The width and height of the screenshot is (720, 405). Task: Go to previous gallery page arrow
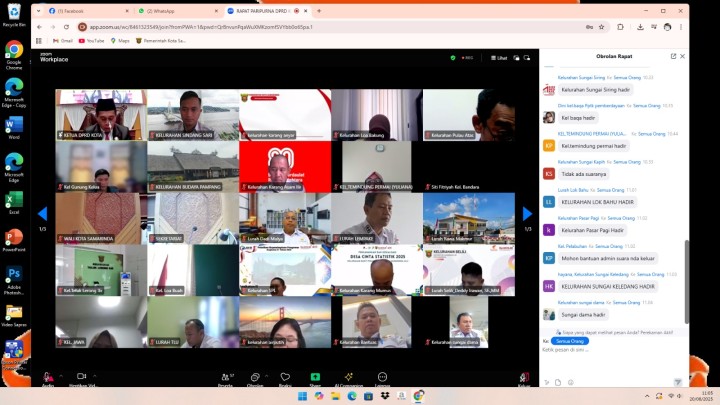42,214
